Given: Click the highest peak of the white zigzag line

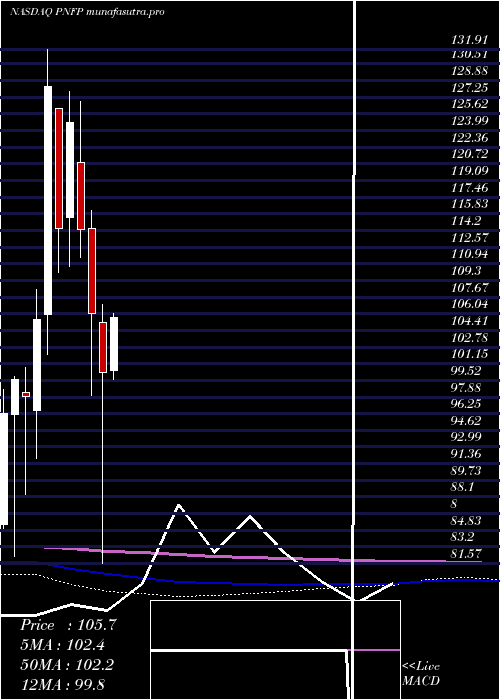Looking at the screenshot, I should tap(179, 505).
